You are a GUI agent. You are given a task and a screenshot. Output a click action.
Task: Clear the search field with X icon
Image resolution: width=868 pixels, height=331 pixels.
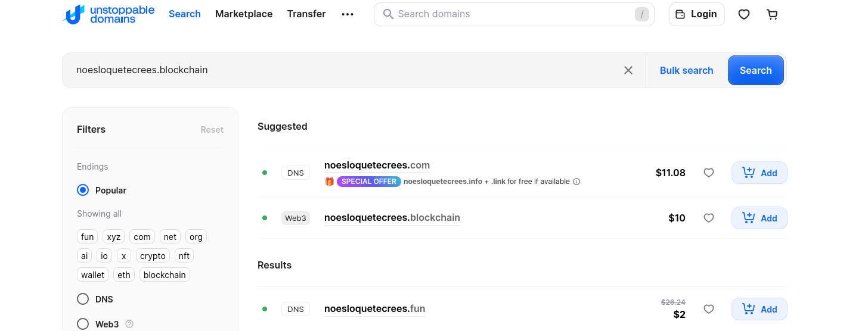628,70
